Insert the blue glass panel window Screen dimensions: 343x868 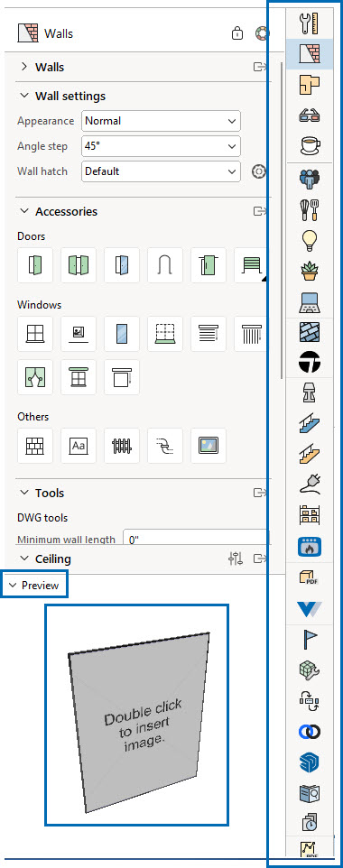coord(121,334)
